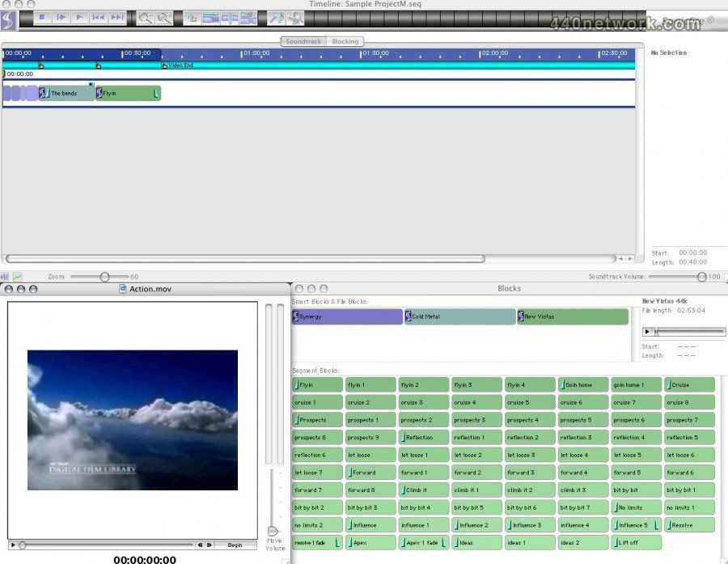Click the zoom in magnifier icon

tap(164, 18)
